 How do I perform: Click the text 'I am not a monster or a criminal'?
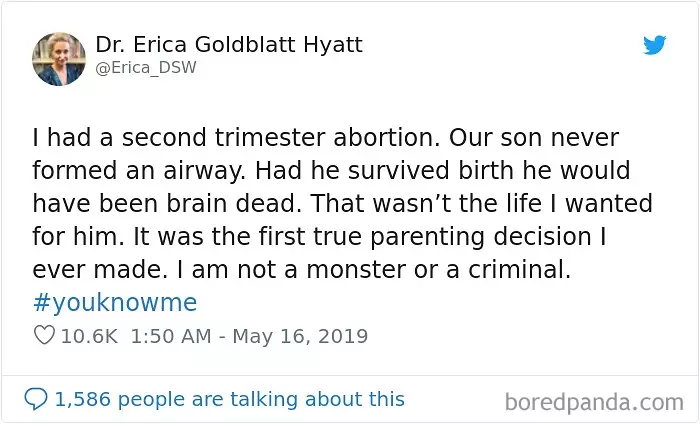[x=374, y=270]
